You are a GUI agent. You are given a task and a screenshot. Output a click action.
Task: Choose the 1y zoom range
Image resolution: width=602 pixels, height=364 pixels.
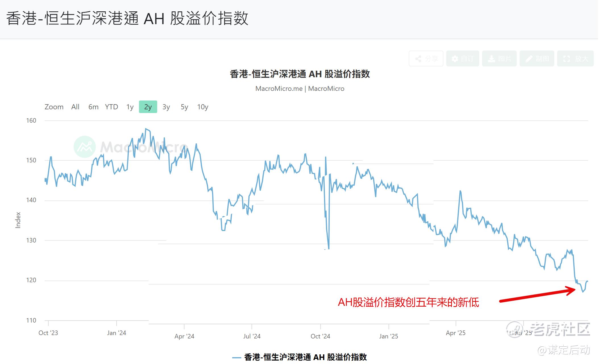click(130, 107)
